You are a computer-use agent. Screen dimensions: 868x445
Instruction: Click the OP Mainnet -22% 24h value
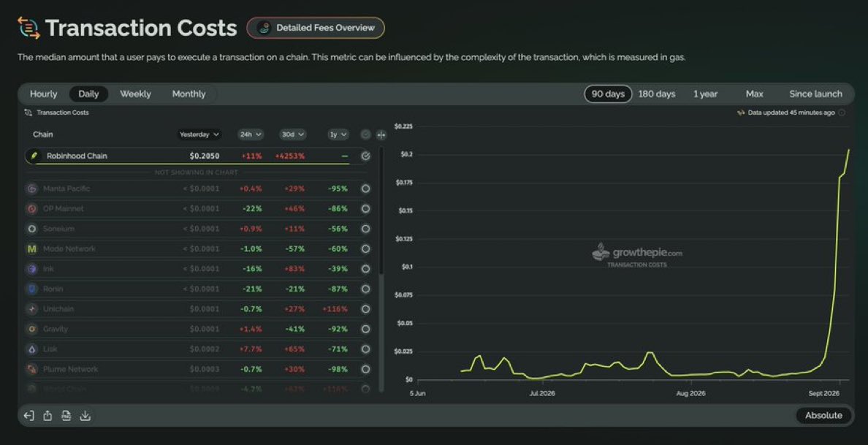click(x=252, y=209)
